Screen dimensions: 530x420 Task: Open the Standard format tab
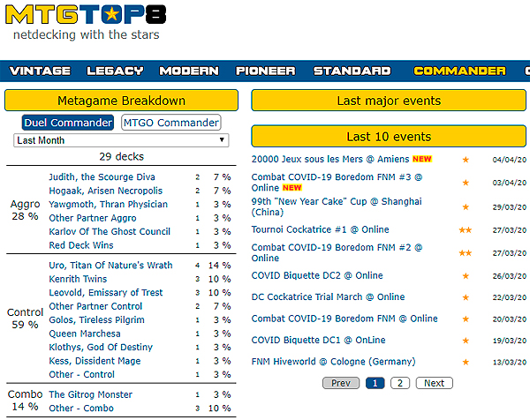click(x=352, y=71)
